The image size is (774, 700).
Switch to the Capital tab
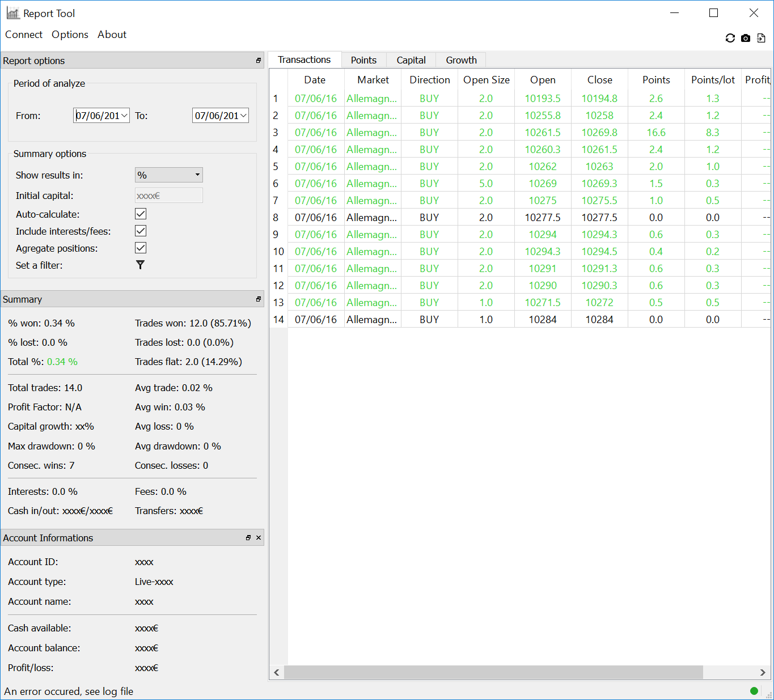[411, 60]
